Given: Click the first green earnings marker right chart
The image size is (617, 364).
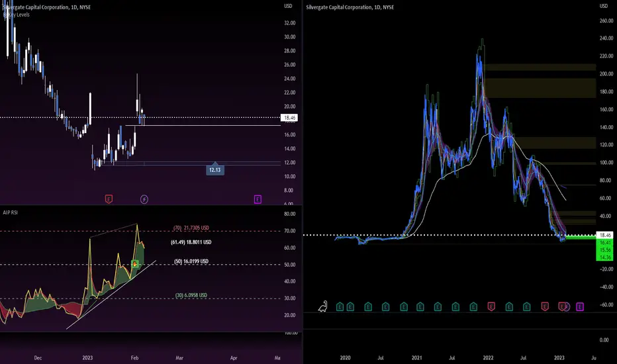Looking at the screenshot, I should click(x=340, y=306).
